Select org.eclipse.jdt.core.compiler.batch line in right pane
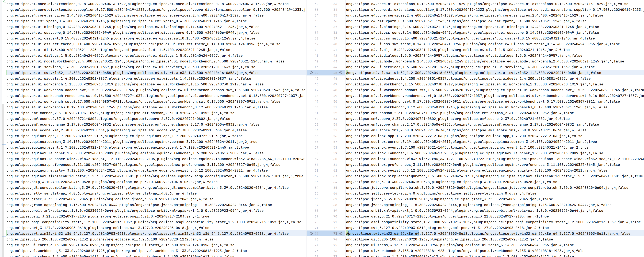This screenshot has height=257, width=644. [x=487, y=188]
